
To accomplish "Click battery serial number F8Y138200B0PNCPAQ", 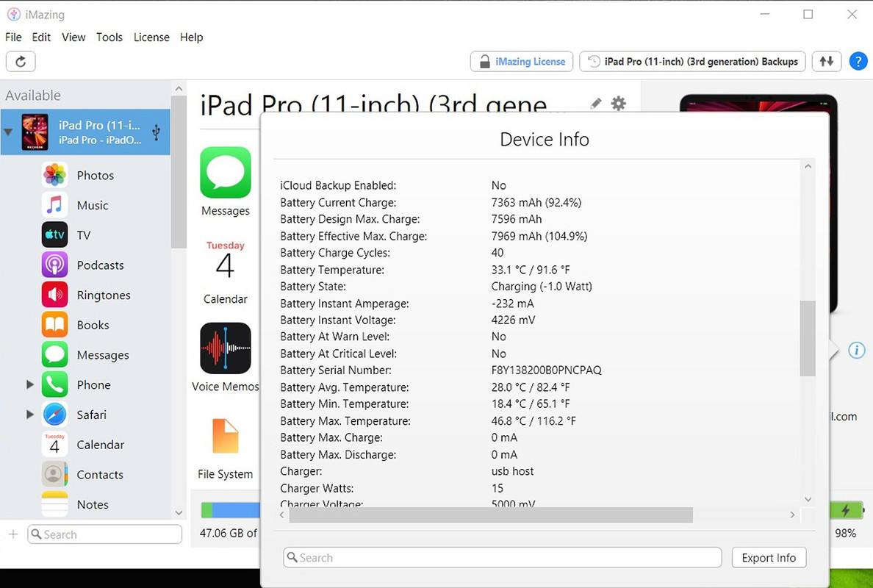I will [x=546, y=370].
